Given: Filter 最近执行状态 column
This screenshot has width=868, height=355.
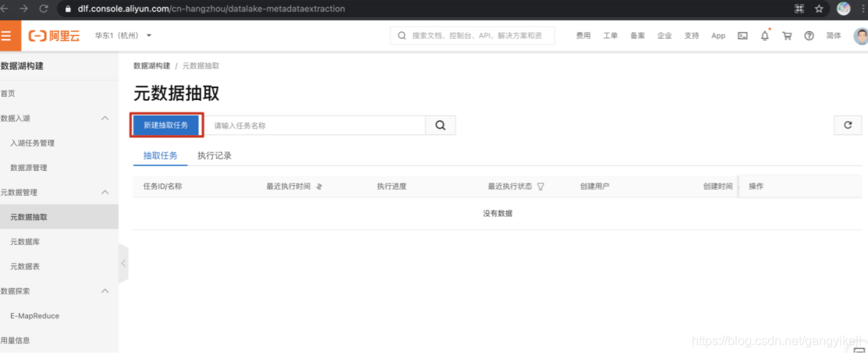Looking at the screenshot, I should click(x=540, y=186).
